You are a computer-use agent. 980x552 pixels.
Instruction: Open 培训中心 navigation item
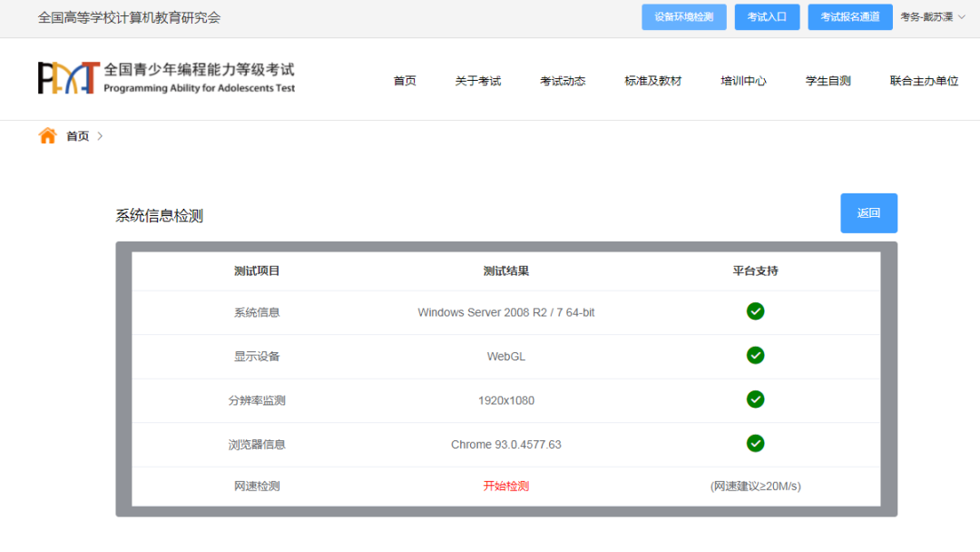(x=743, y=81)
